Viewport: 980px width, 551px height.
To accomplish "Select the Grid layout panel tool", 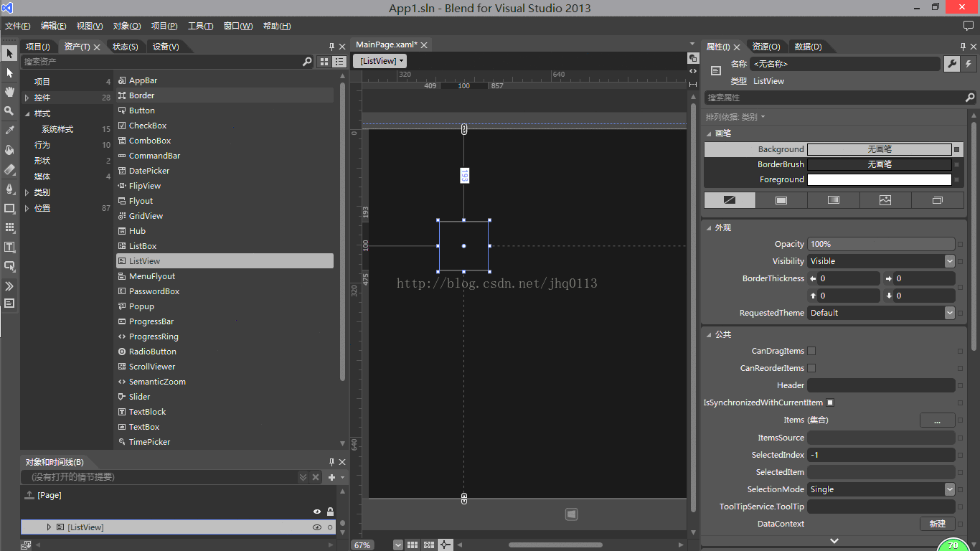I will pyautogui.click(x=9, y=227).
